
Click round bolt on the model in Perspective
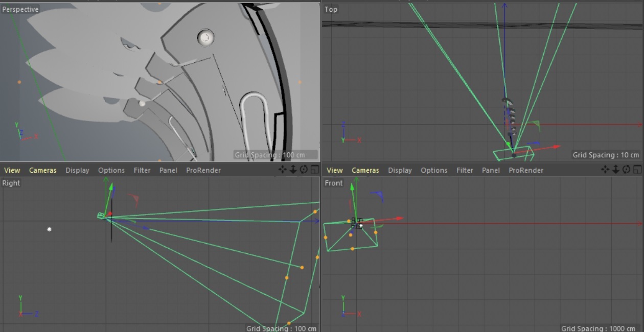point(205,37)
